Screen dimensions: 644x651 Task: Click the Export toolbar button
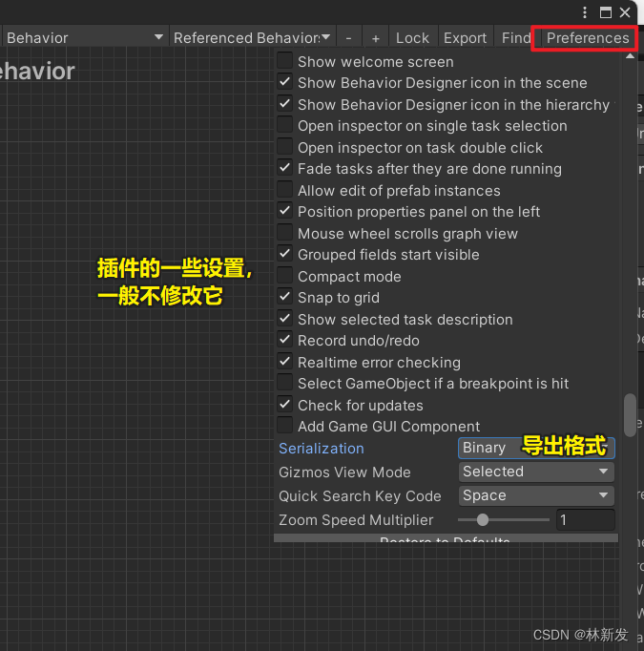tap(465, 38)
